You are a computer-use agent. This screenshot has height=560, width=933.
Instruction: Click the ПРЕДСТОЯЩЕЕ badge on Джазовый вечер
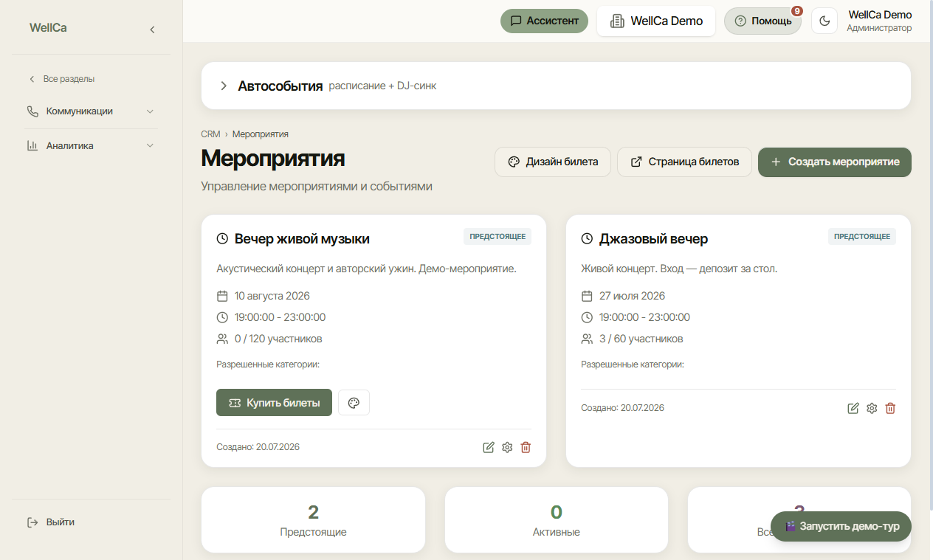click(862, 237)
